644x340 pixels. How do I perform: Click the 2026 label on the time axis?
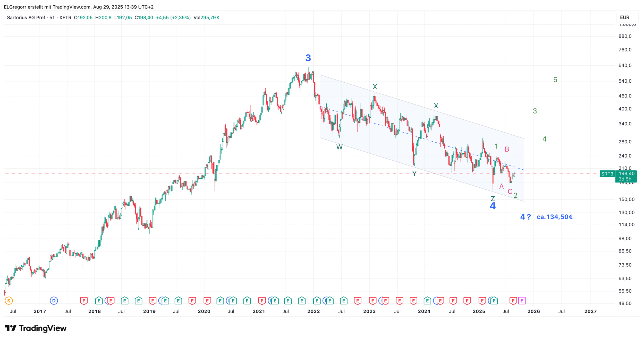(533, 311)
